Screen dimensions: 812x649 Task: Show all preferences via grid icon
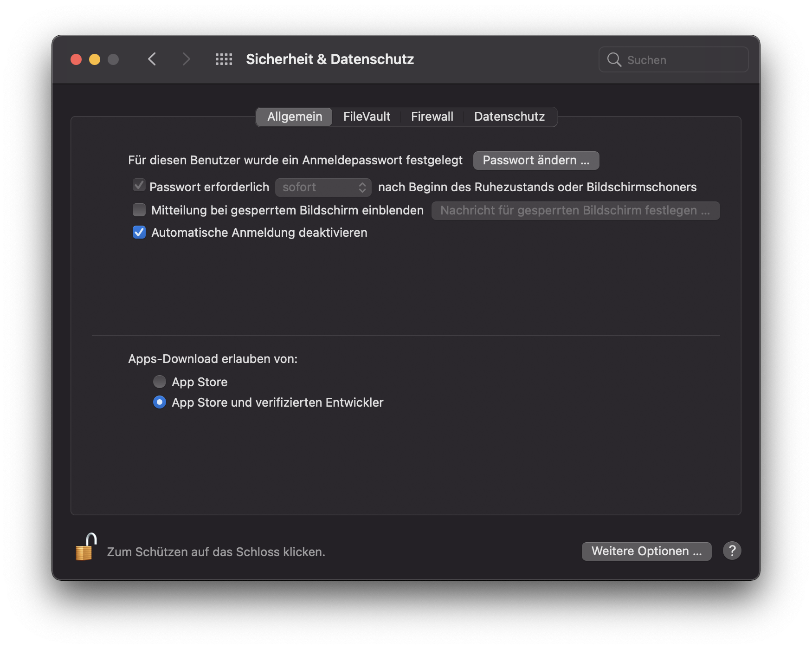pyautogui.click(x=224, y=59)
